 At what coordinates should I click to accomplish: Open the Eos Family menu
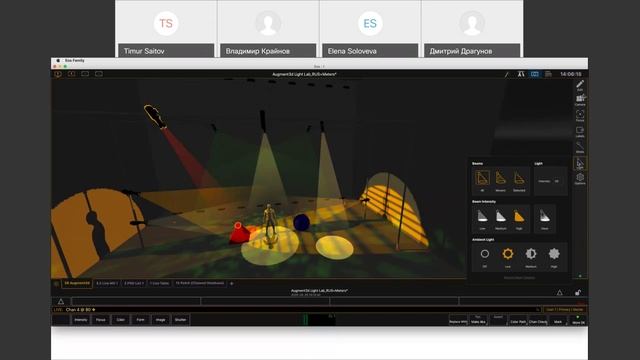(x=75, y=60)
